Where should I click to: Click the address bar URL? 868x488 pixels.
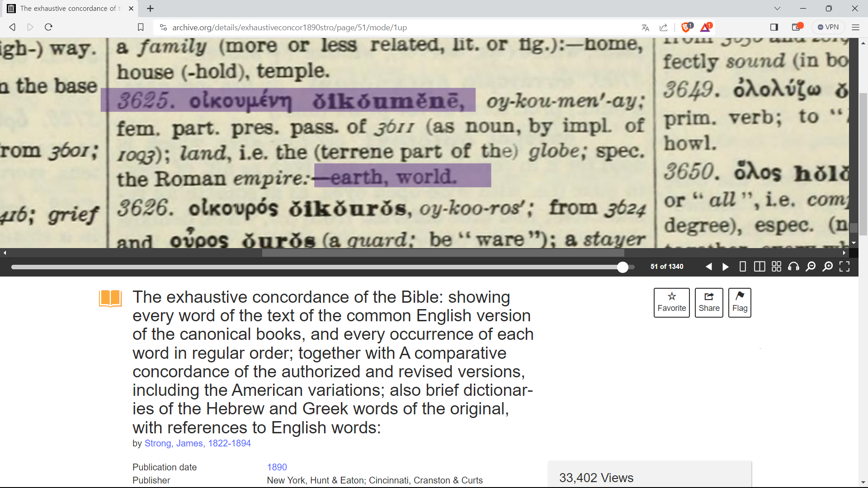point(289,28)
